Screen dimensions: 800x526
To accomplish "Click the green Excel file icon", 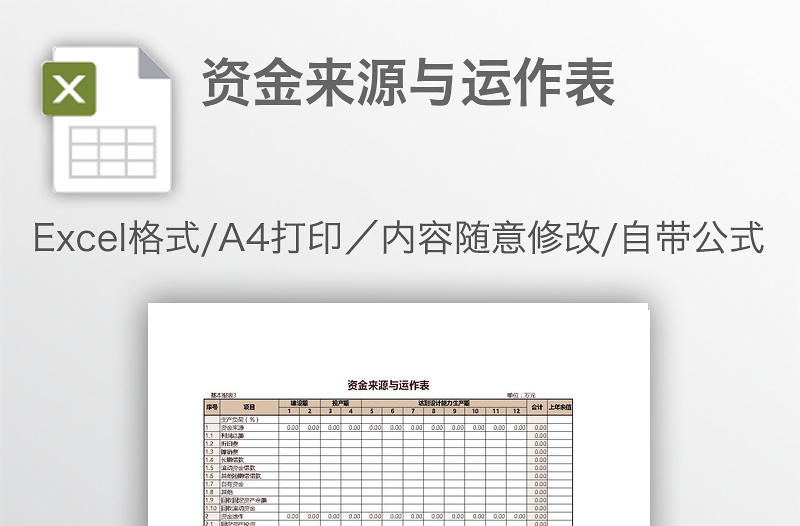I will click(107, 119).
